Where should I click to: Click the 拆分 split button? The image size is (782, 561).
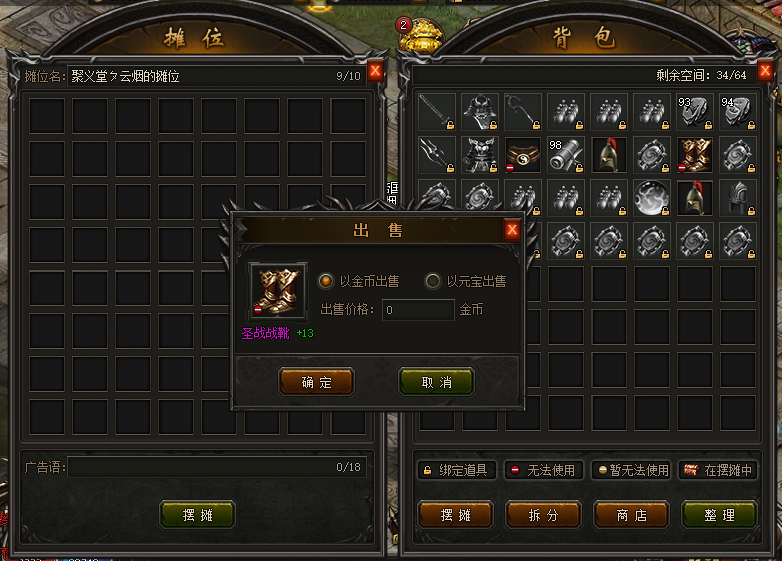(x=543, y=515)
